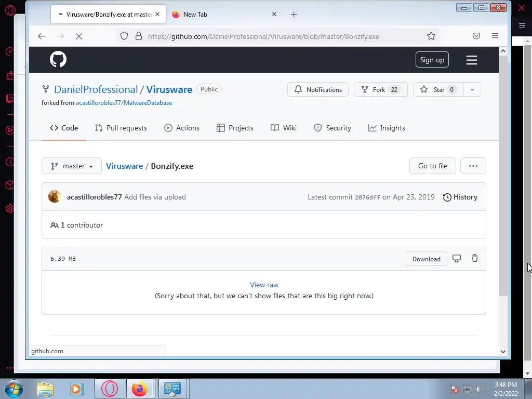Click page scrollbar up arrow
Screen dimensions: 532x399
click(x=503, y=51)
